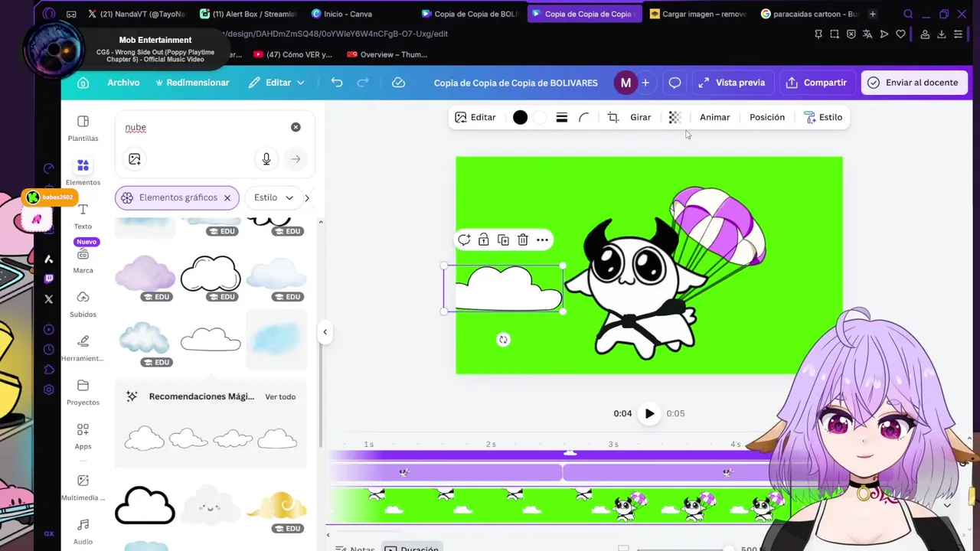
Task: Click the nube search input field
Action: point(203,127)
